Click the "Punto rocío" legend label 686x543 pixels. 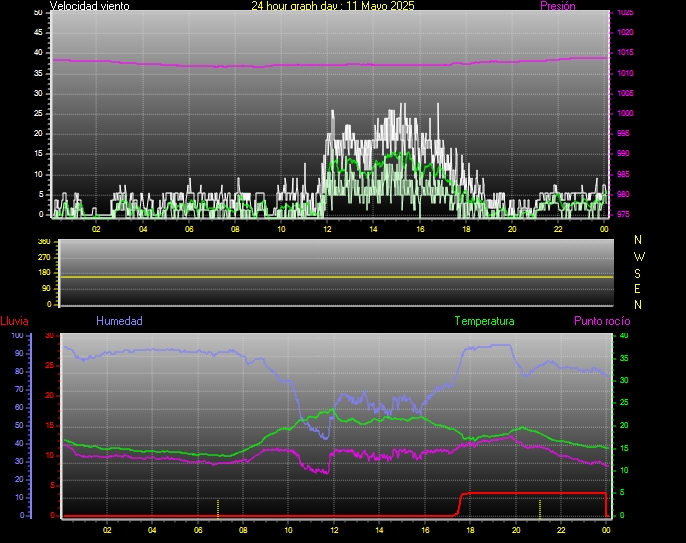602,321
